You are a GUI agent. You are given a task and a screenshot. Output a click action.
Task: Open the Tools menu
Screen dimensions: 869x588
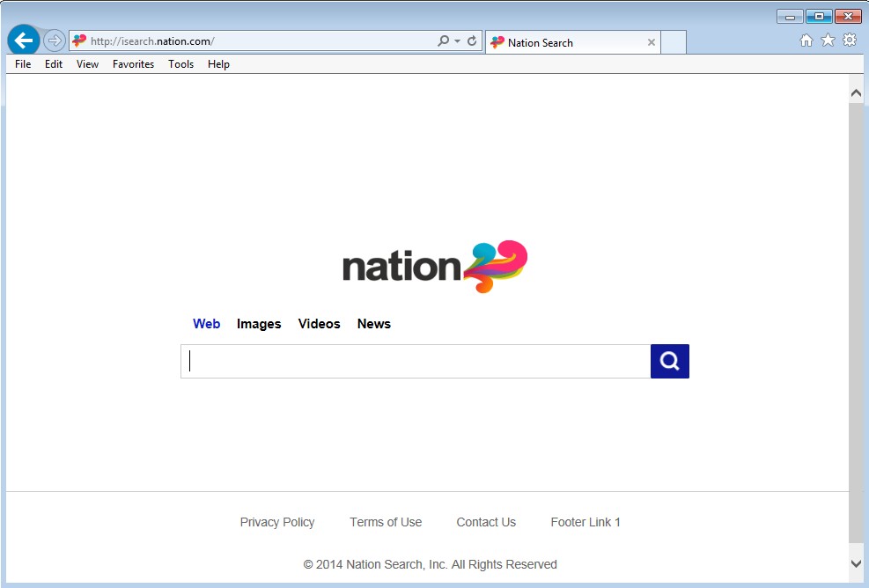tap(181, 64)
